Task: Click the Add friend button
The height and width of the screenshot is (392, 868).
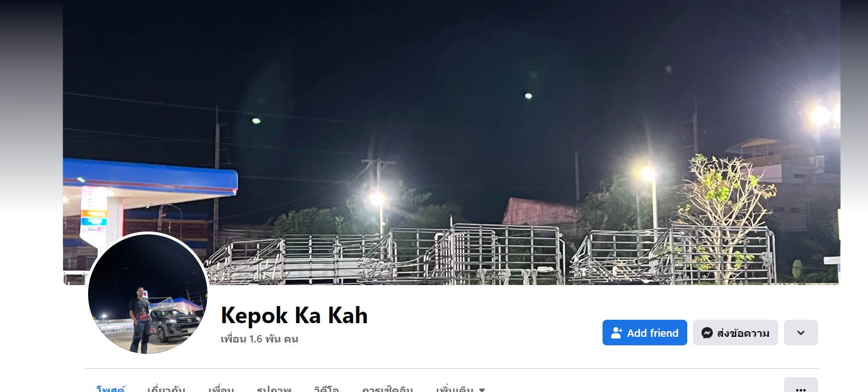Action: click(645, 333)
